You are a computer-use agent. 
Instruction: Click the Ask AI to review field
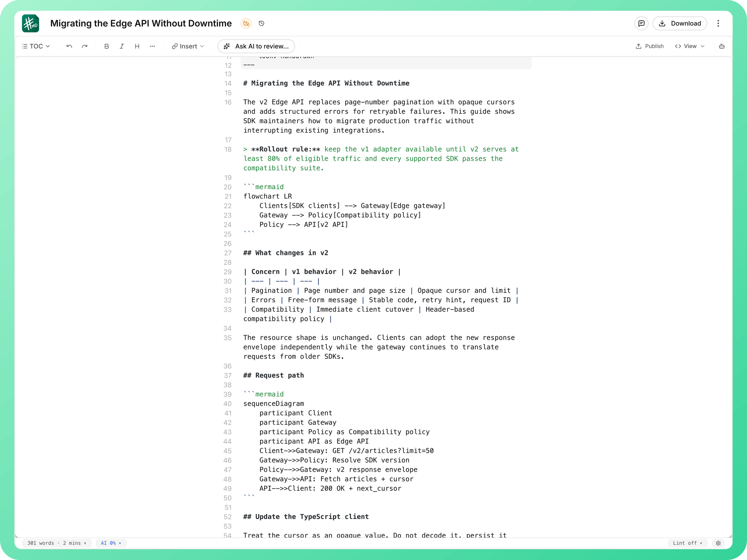coord(256,46)
